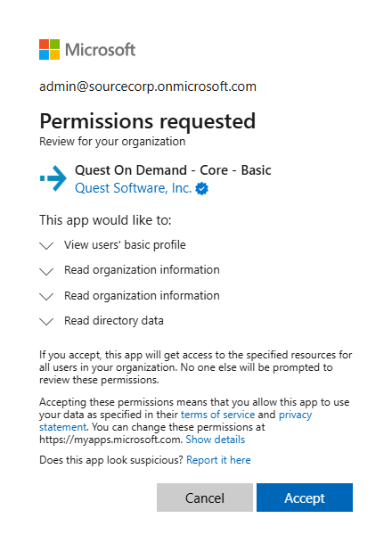The width and height of the screenshot is (392, 551).
Task: Click the Cancel button
Action: pyautogui.click(x=205, y=498)
